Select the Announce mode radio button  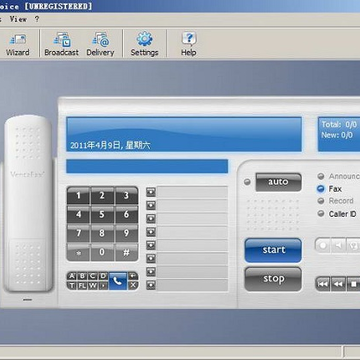pos(321,176)
